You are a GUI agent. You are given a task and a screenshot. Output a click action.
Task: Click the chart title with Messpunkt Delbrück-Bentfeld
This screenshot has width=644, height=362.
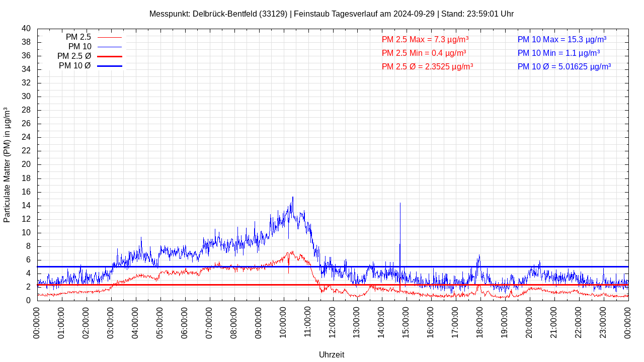332,14
